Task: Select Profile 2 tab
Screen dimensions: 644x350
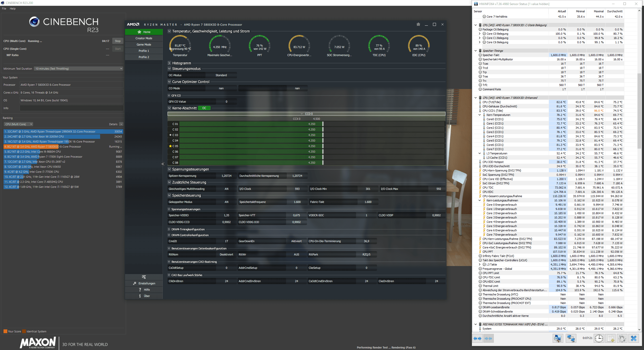Action: tap(144, 57)
